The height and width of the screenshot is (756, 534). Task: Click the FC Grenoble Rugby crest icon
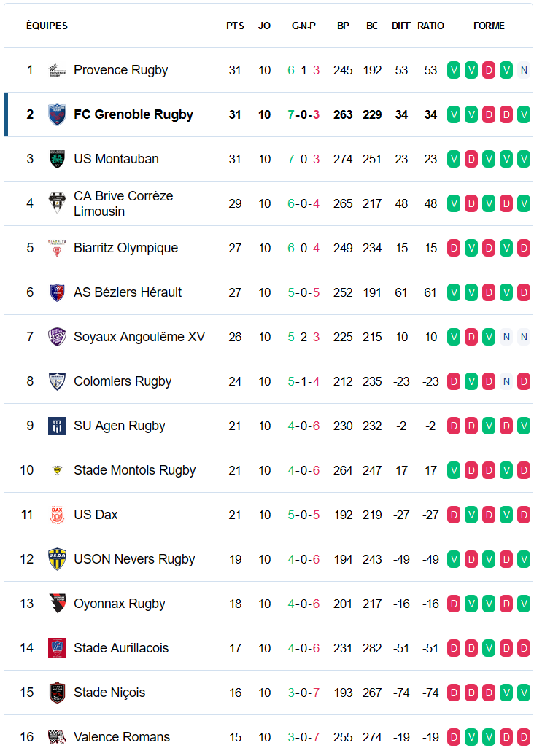[57, 114]
